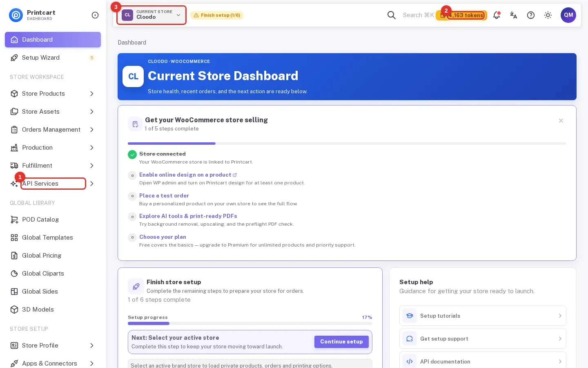Click the 3D Models cube icon
This screenshot has width=588, height=368.
14,310
